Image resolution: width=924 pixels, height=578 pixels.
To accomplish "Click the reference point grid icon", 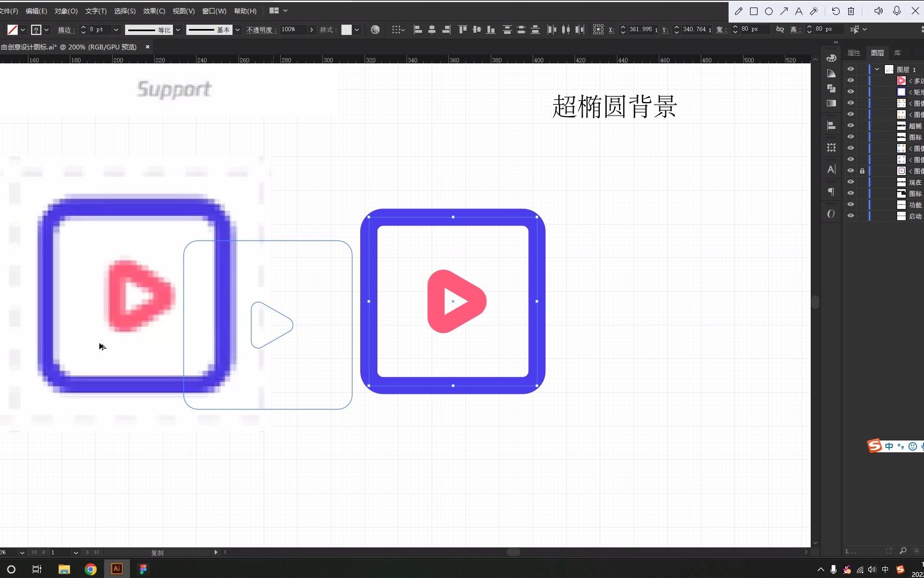I will tap(598, 30).
